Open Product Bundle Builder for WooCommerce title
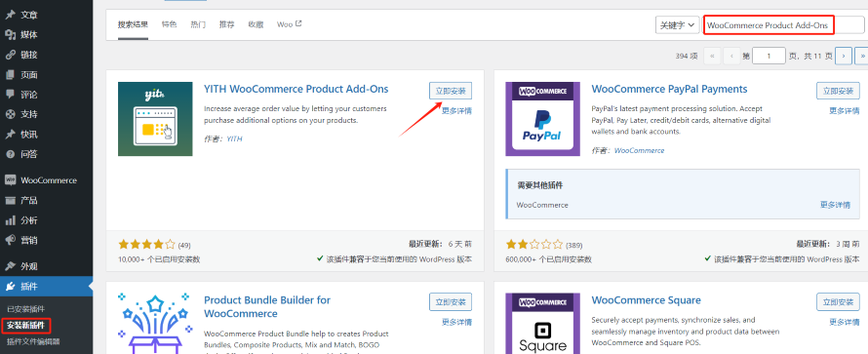The height and width of the screenshot is (354, 868). tap(267, 307)
